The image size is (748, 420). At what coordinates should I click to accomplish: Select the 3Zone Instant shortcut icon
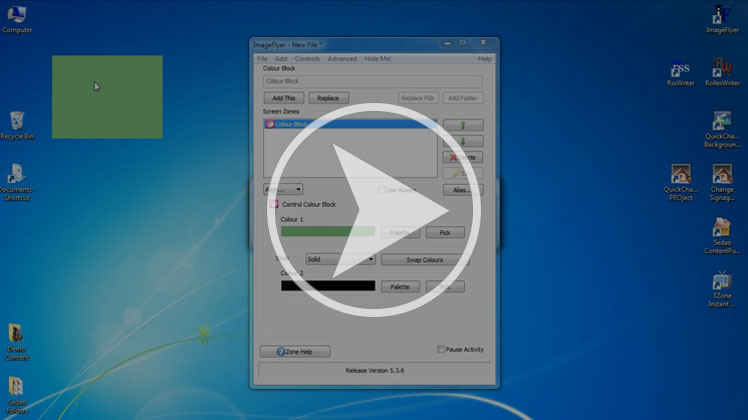(x=722, y=289)
